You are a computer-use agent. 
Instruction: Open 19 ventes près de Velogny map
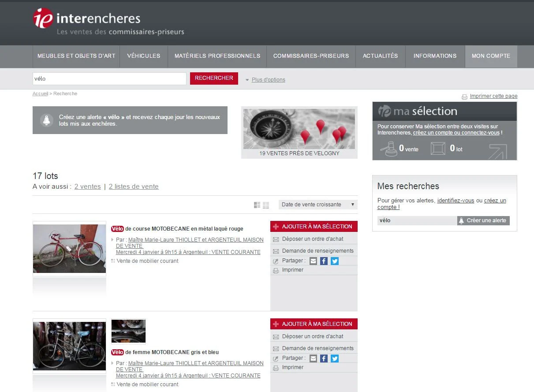(x=299, y=132)
